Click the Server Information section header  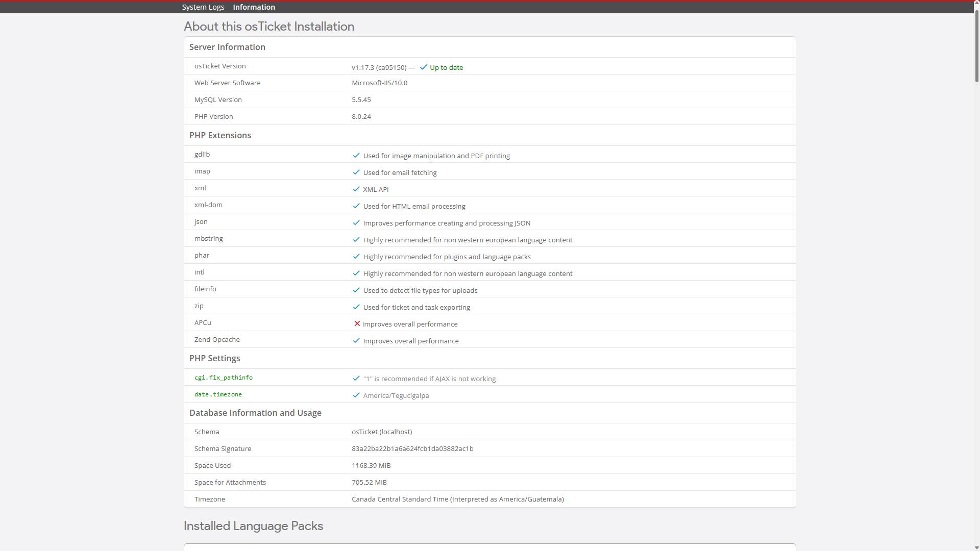tap(227, 47)
